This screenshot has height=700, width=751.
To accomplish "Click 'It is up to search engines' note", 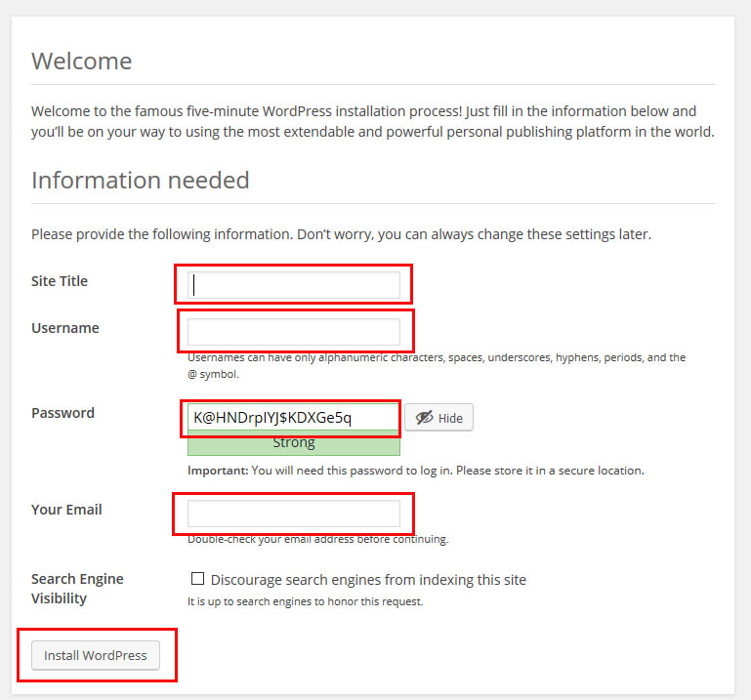I will pyautogui.click(x=305, y=601).
